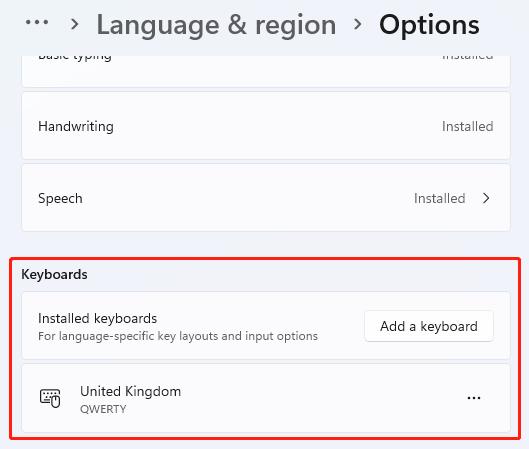Click the QWERTY layout label
The width and height of the screenshot is (529, 449).
pyautogui.click(x=103, y=409)
